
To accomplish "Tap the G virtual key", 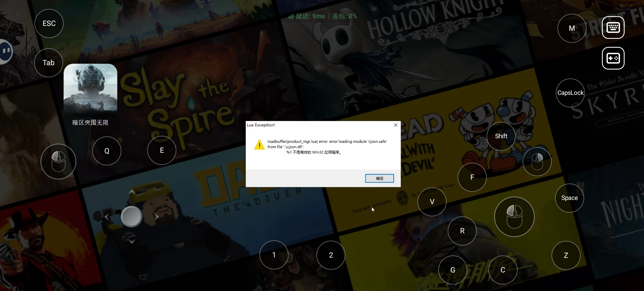I will [453, 270].
